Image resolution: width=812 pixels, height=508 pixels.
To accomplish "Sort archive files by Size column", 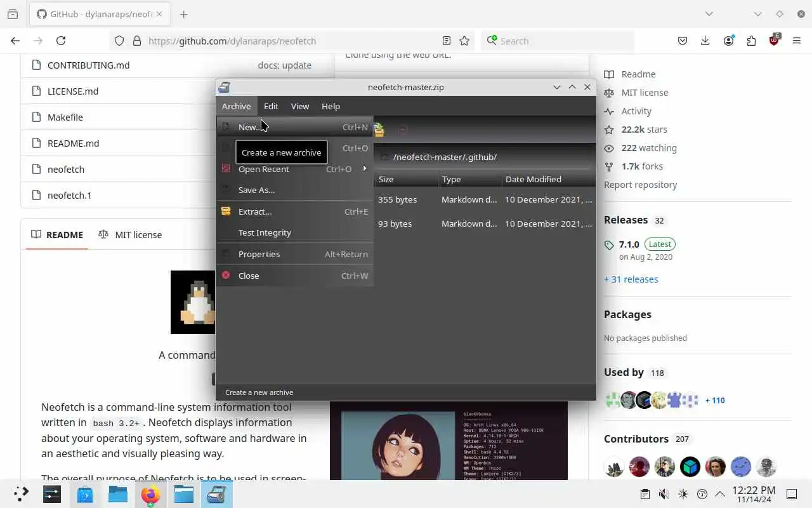I will (x=406, y=179).
